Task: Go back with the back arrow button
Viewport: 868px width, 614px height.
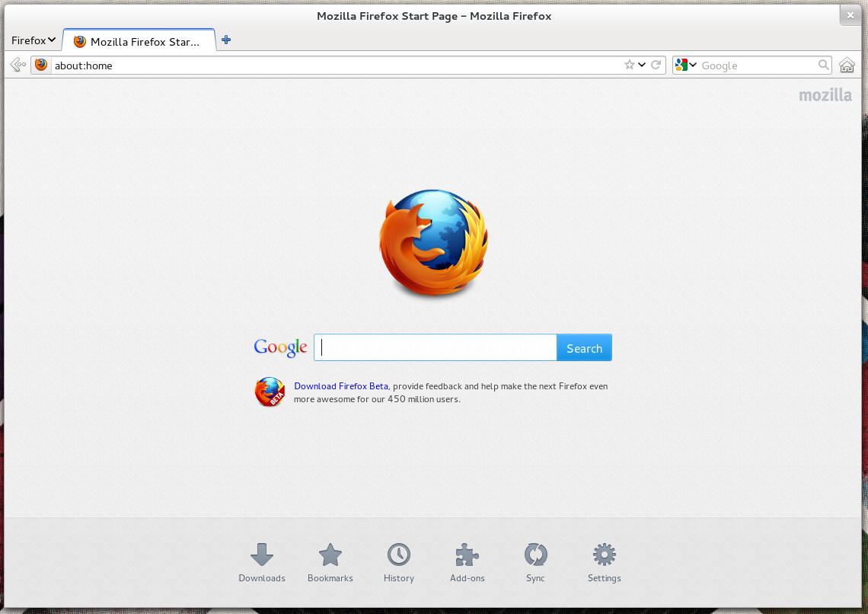Action: 18,66
